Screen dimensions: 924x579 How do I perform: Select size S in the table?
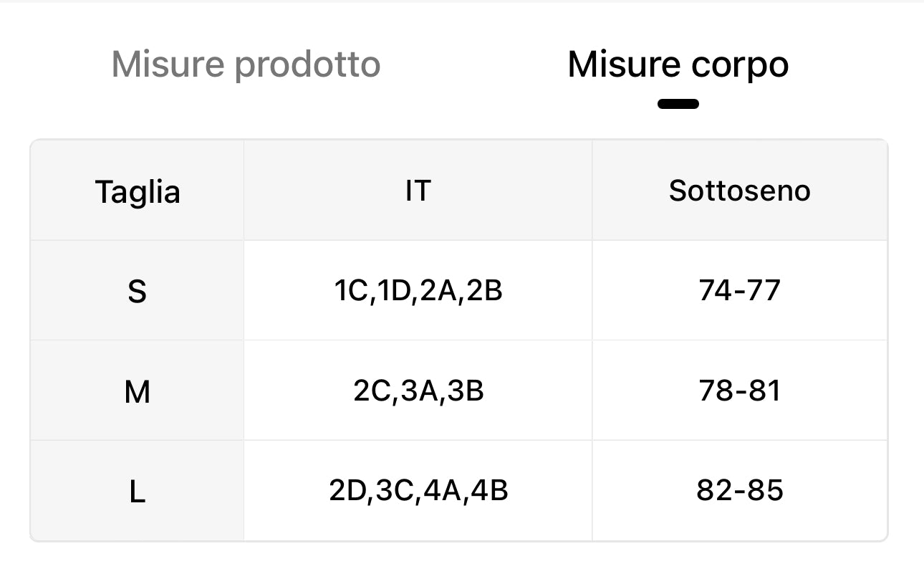point(138,290)
